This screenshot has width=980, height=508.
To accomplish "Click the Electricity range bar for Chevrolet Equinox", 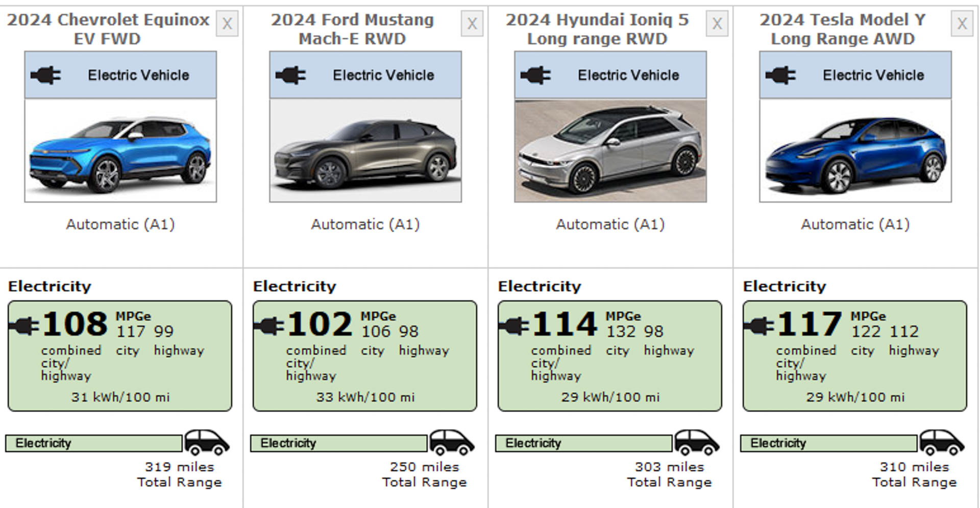I will pos(93,443).
